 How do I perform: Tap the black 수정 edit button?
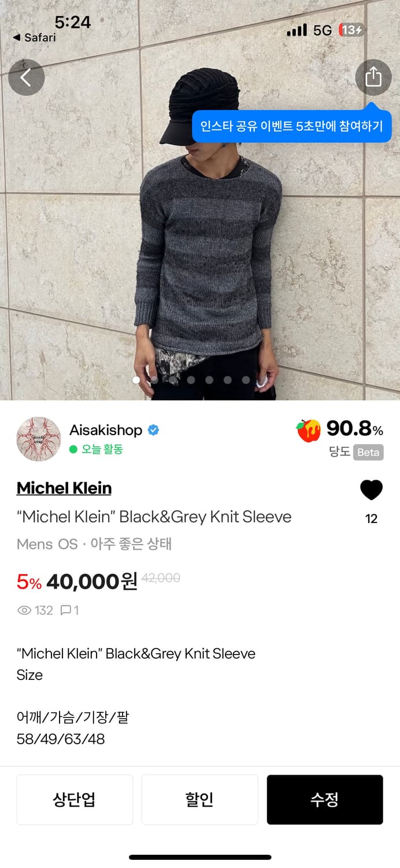(325, 800)
